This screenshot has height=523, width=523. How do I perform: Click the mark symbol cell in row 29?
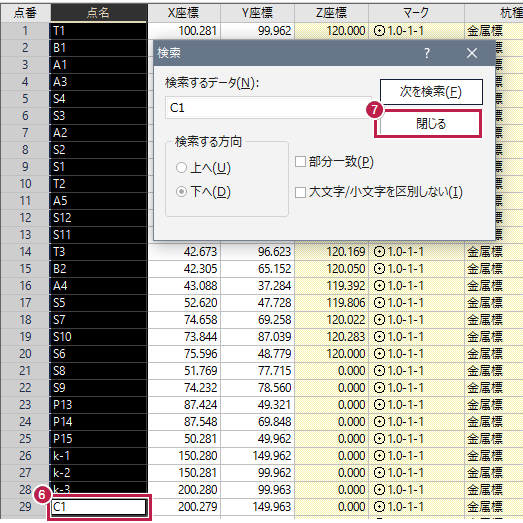tap(416, 507)
